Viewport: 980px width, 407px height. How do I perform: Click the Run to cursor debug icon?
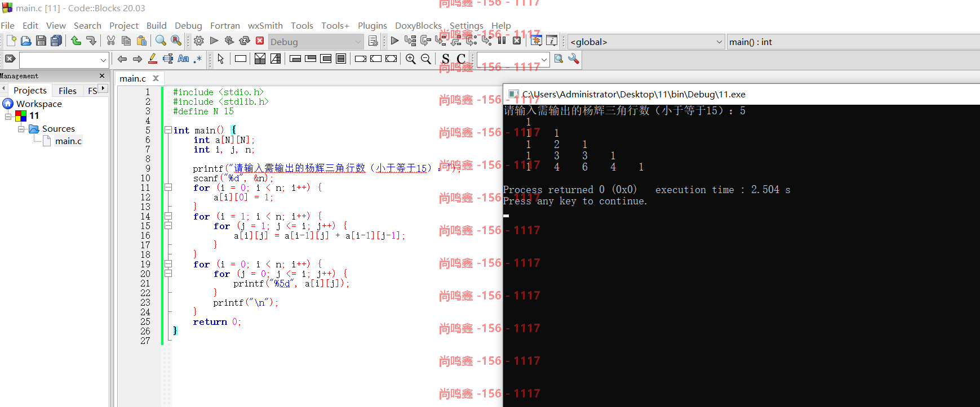point(410,41)
